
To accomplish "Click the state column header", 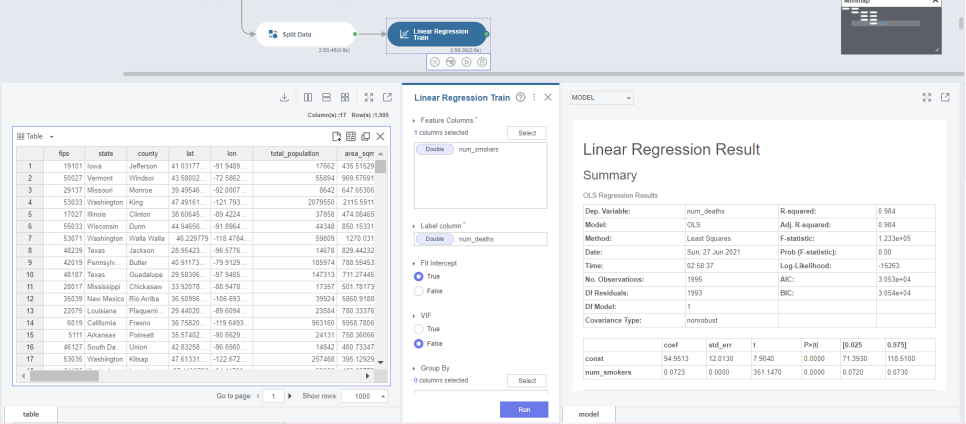I will (106, 153).
